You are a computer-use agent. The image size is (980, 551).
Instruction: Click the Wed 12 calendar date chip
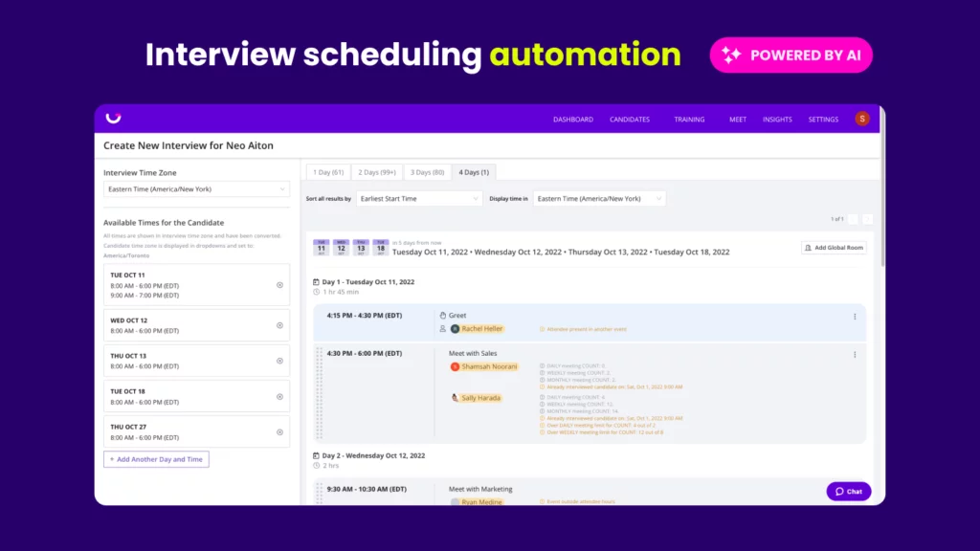click(342, 248)
